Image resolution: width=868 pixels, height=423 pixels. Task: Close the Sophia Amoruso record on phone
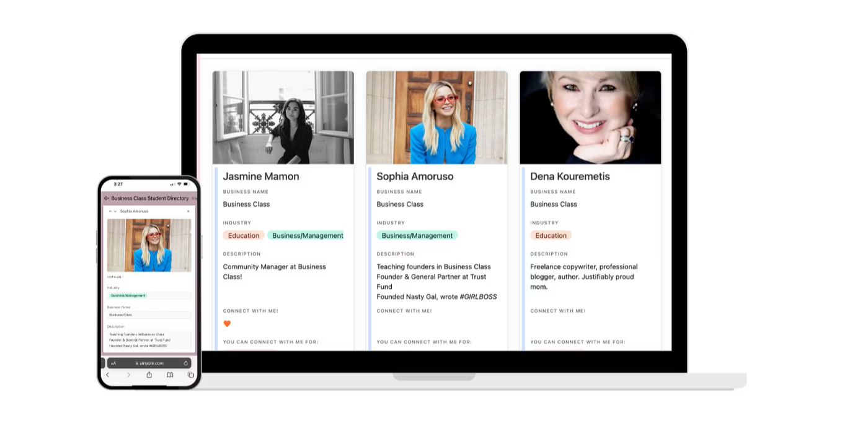point(188,211)
